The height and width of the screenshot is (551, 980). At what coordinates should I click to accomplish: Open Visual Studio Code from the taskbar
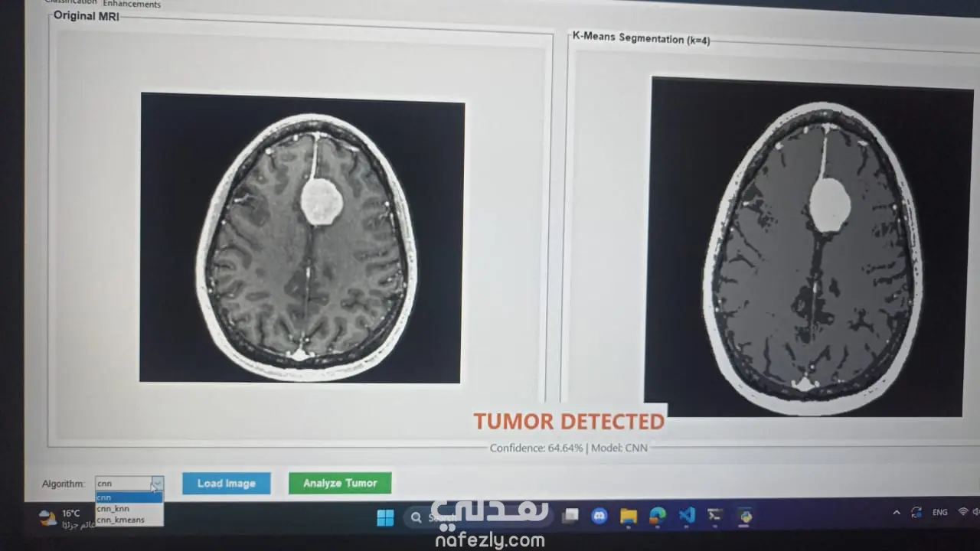click(687, 516)
